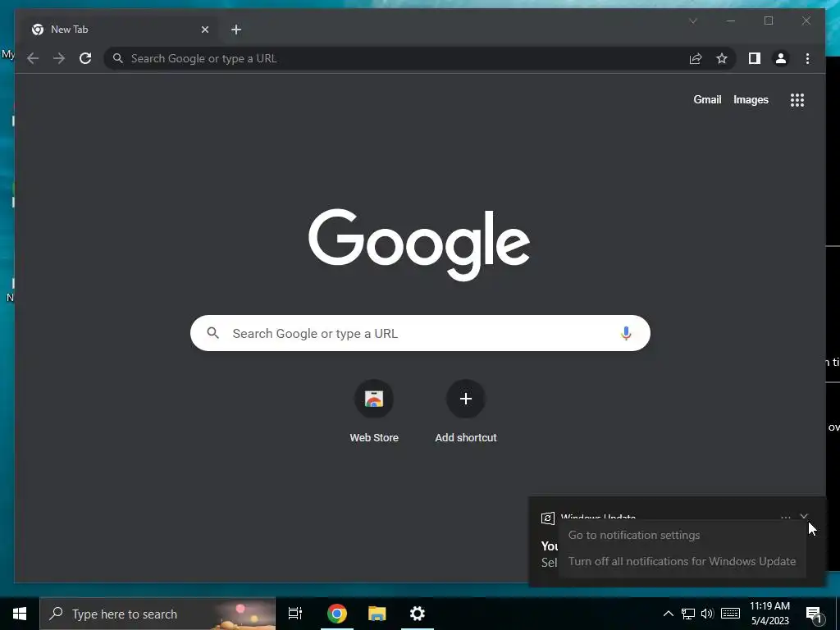Click the network icon in system tray
840x630 pixels.
688,614
